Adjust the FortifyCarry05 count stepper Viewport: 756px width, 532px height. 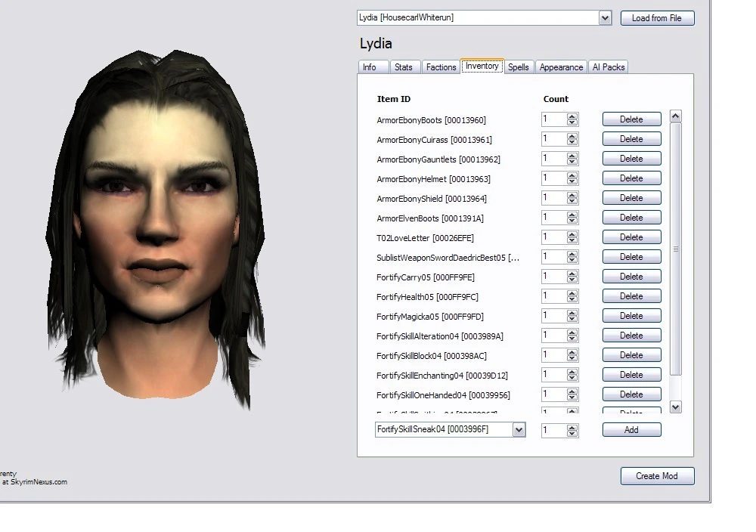pos(572,277)
